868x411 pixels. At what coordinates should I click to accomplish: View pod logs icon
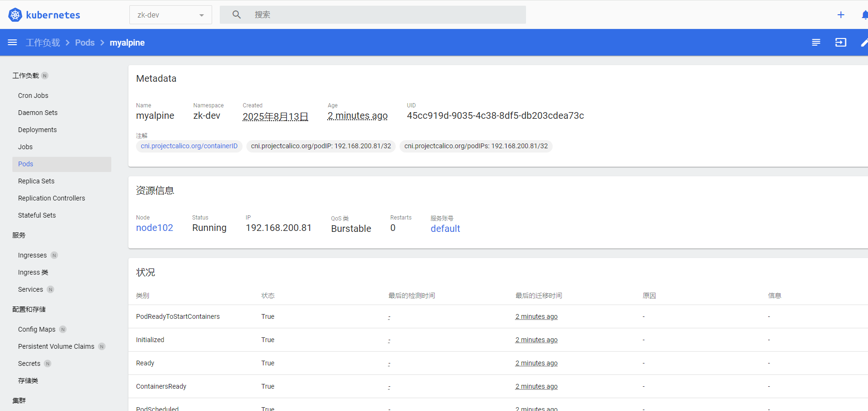(816, 43)
